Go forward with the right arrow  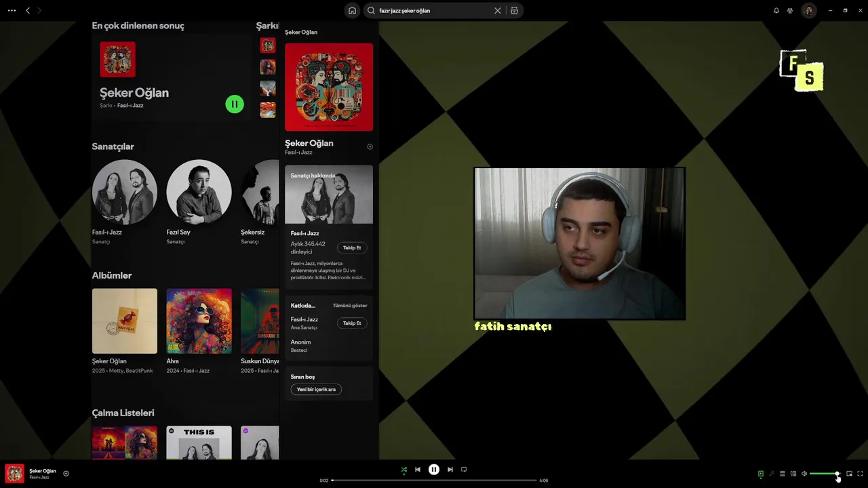coord(39,11)
